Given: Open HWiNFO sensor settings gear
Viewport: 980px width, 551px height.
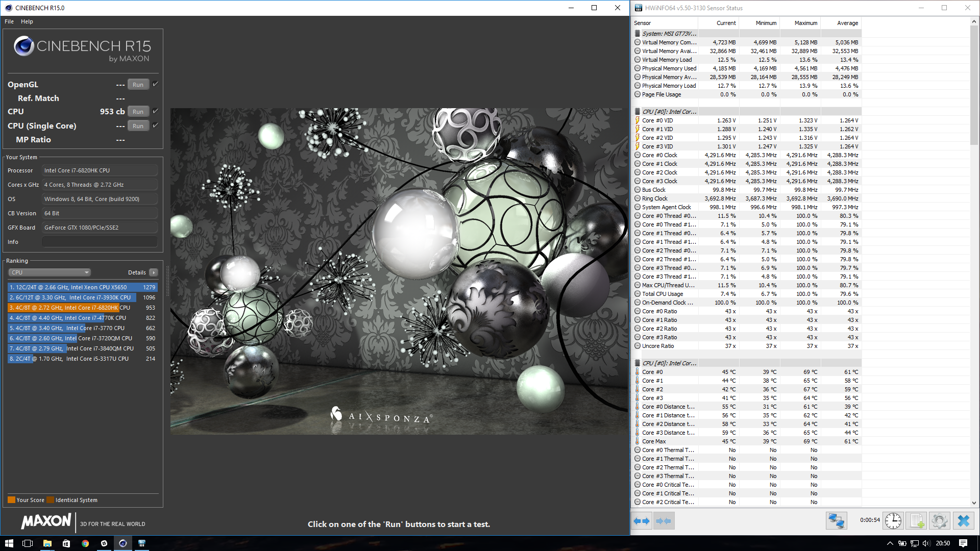Looking at the screenshot, I should (939, 521).
